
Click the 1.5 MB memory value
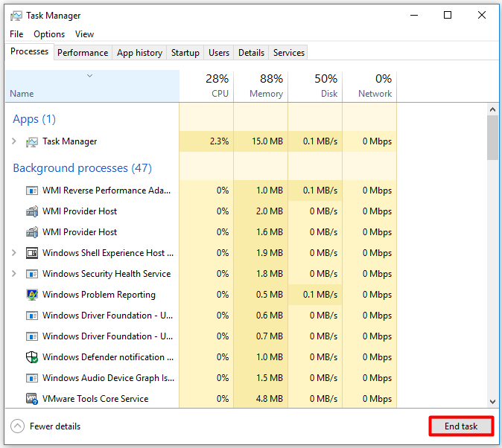[270, 378]
